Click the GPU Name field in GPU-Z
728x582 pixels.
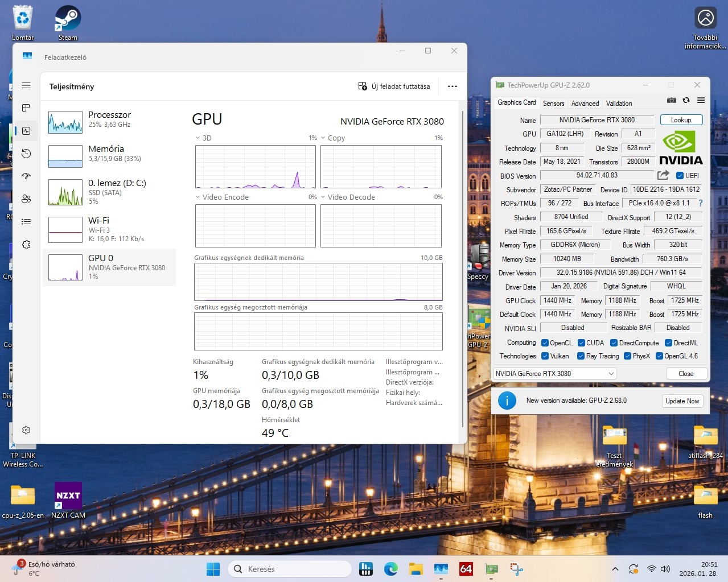pyautogui.click(x=597, y=120)
